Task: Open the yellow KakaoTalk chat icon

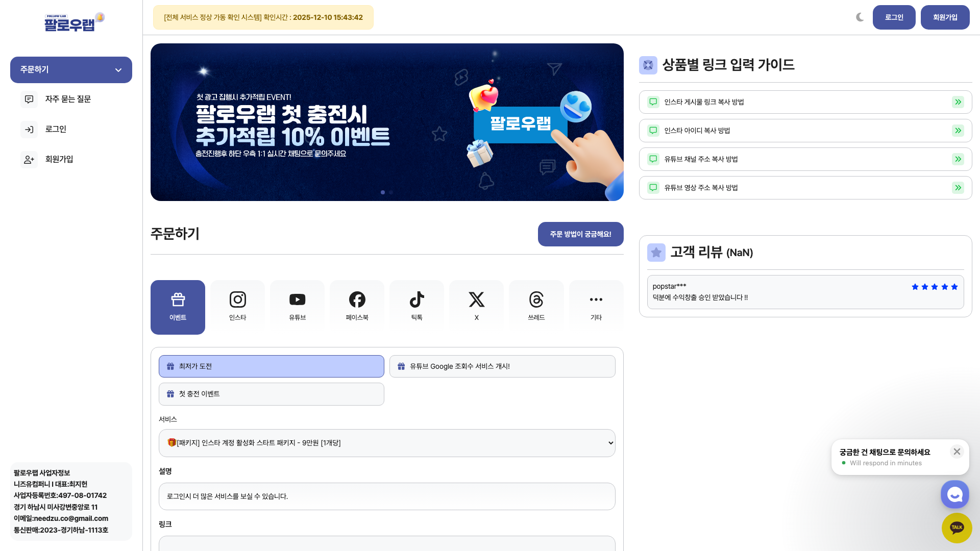Action: [957, 528]
